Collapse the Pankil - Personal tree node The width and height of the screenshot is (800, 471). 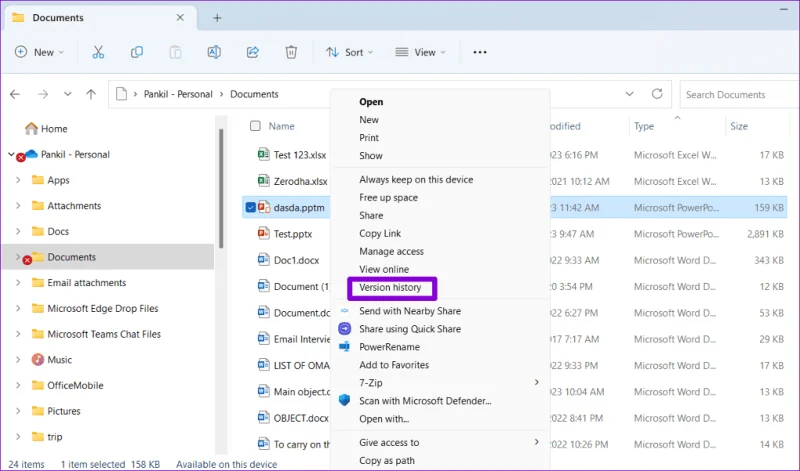pos(11,154)
